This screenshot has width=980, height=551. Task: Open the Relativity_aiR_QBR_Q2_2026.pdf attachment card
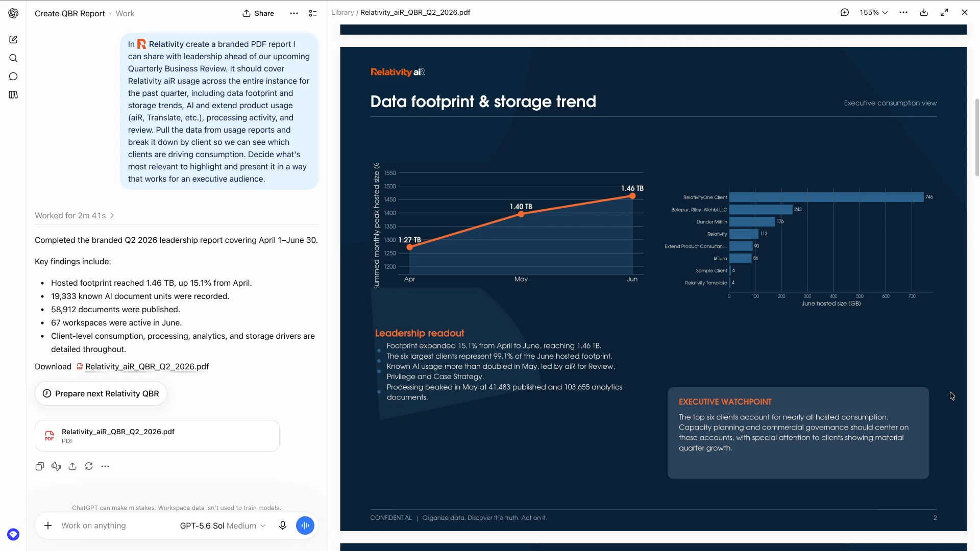157,436
